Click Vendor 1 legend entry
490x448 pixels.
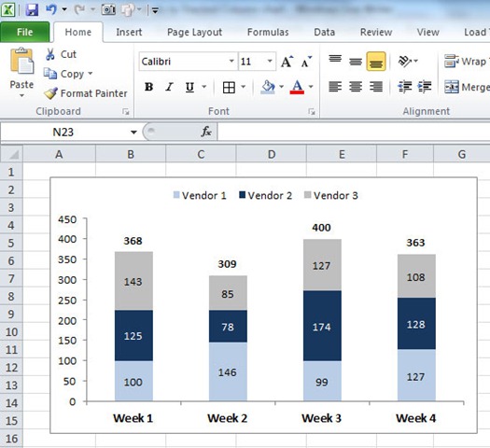[200, 196]
